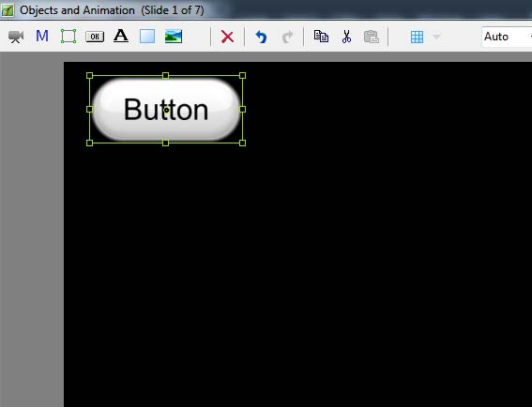Click the add video camera icon
The image size is (532, 407).
click(x=16, y=37)
